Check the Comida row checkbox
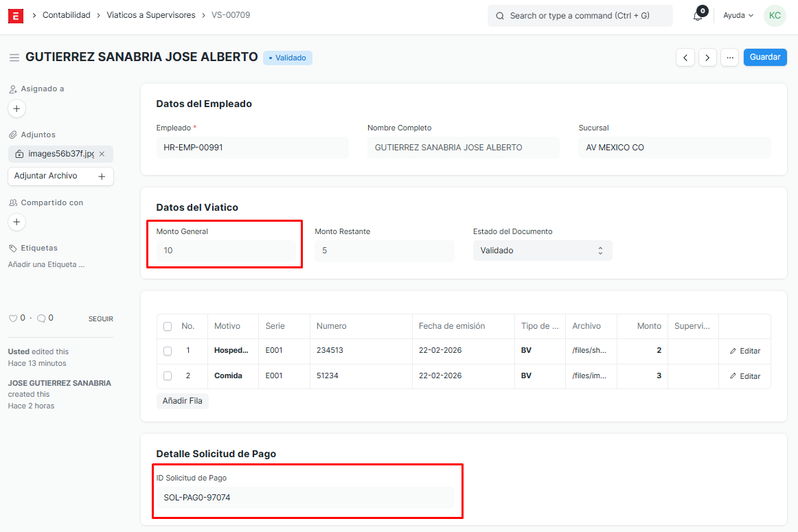The image size is (798, 532). click(168, 376)
